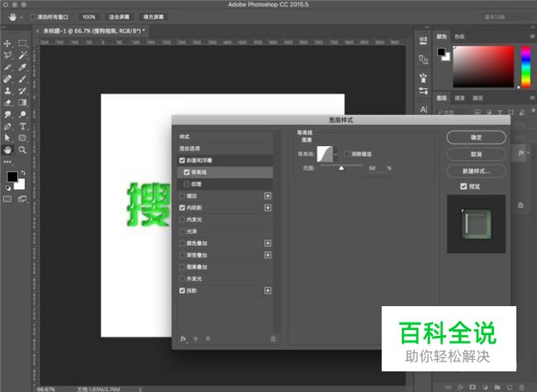Add another 投影 effect with its plus button
The width and height of the screenshot is (537, 392).
[268, 290]
